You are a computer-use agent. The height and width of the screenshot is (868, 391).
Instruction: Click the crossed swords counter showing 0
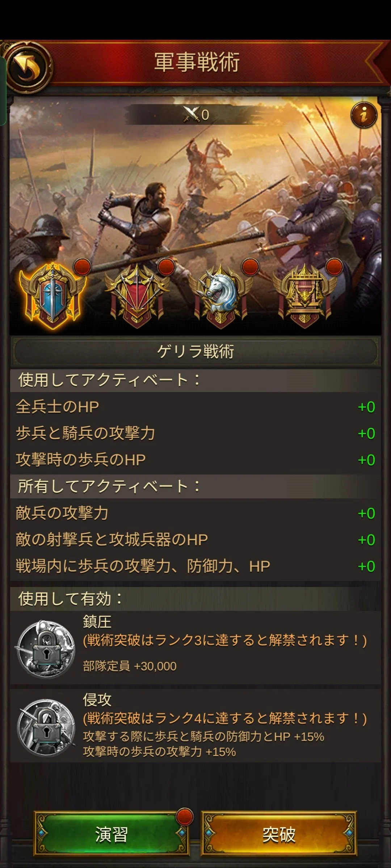[196, 115]
